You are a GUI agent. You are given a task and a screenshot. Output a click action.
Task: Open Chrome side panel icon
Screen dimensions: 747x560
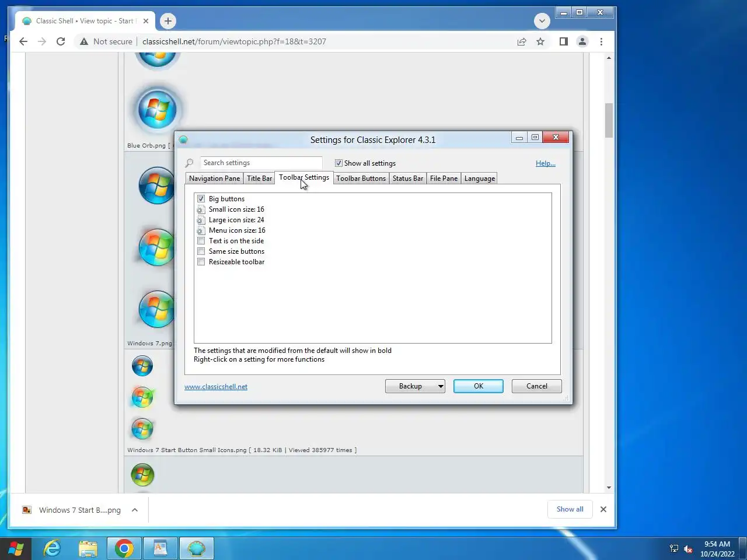click(x=563, y=41)
